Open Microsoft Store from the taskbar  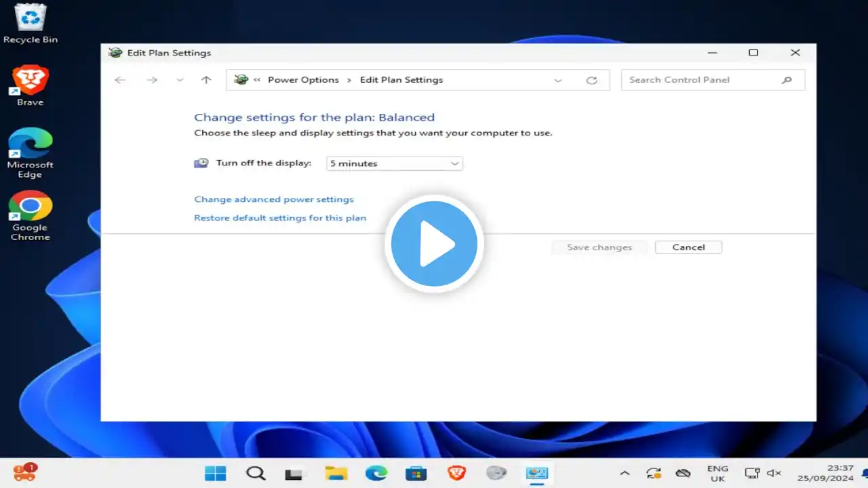coord(416,473)
